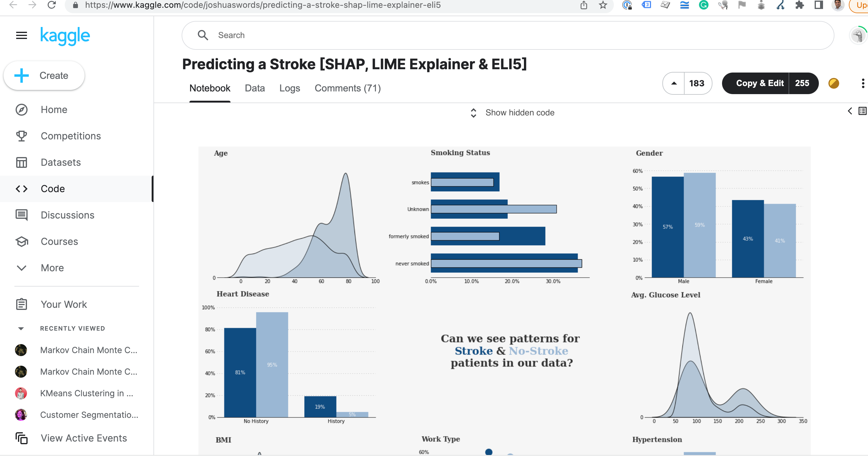Open View Active Events

coord(83,438)
